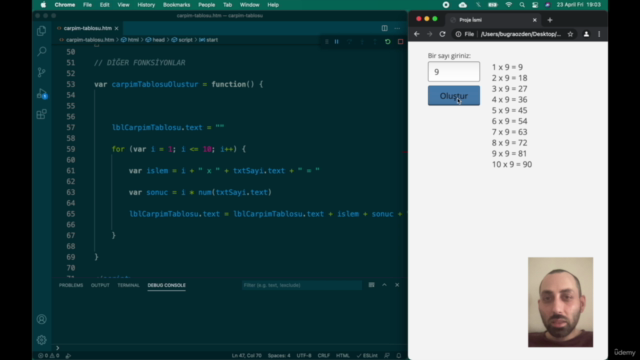
Task: Switch to the OUTPUT panel tab
Action: (x=100, y=285)
